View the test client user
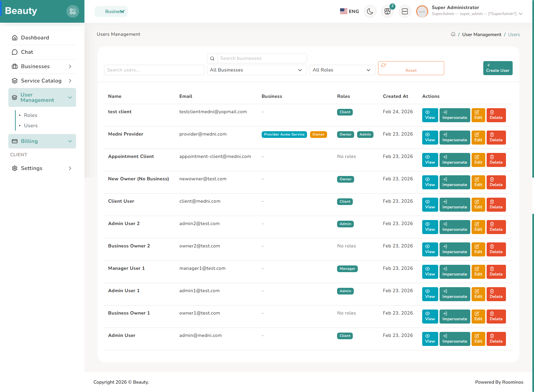The image size is (534, 392). click(x=430, y=115)
